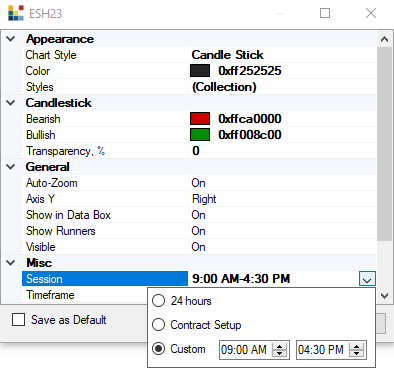Click the (Collection) value
This screenshot has height=376, width=394.
point(224,87)
